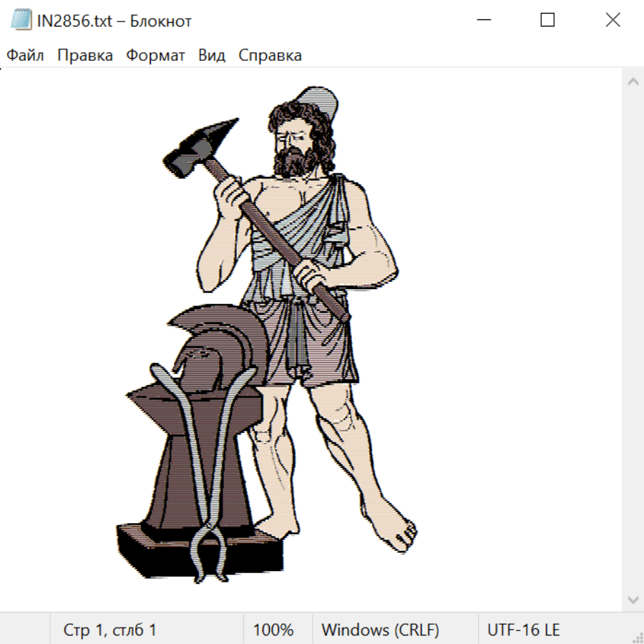Image resolution: width=644 pixels, height=644 pixels.
Task: Click the scroll up arrow
Action: (x=633, y=82)
